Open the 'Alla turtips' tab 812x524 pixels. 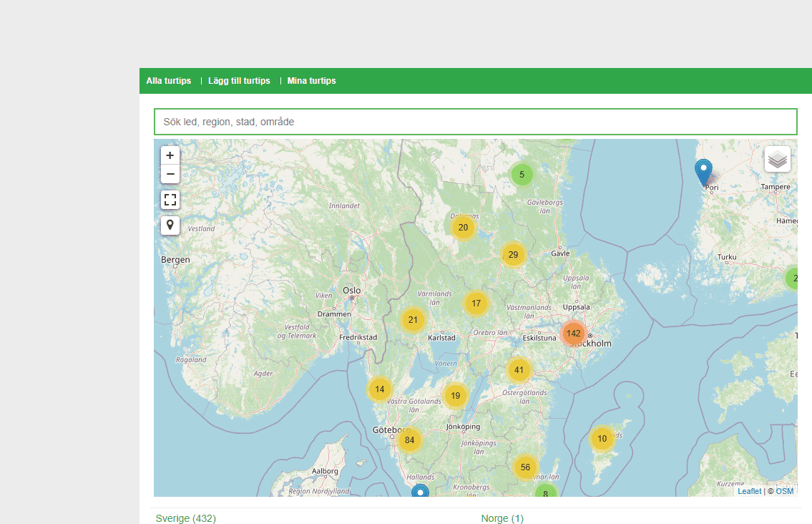point(169,81)
